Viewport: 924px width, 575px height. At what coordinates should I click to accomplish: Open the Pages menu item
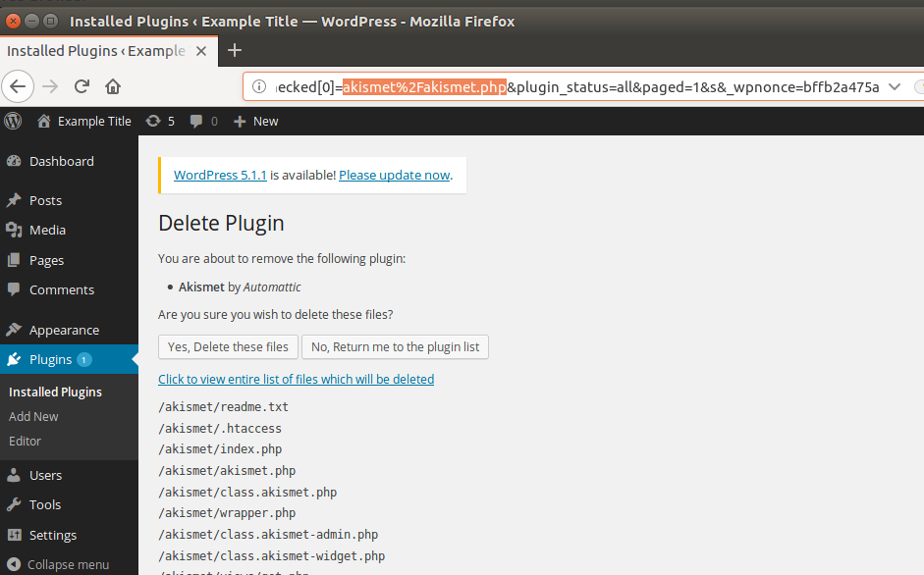pyautogui.click(x=46, y=260)
